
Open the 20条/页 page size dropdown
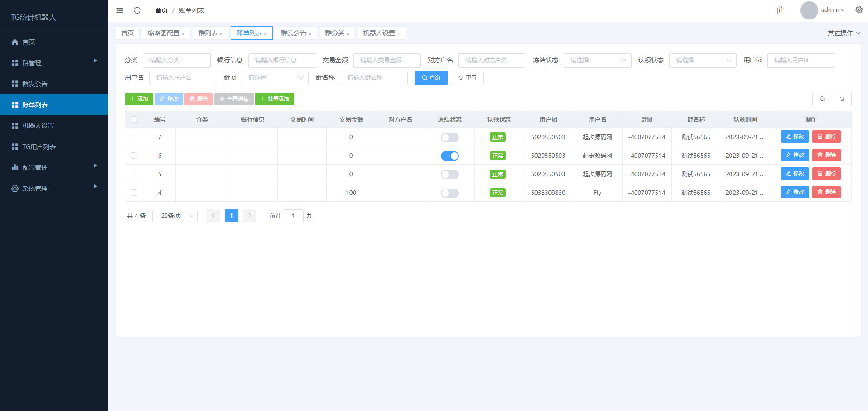coord(175,216)
